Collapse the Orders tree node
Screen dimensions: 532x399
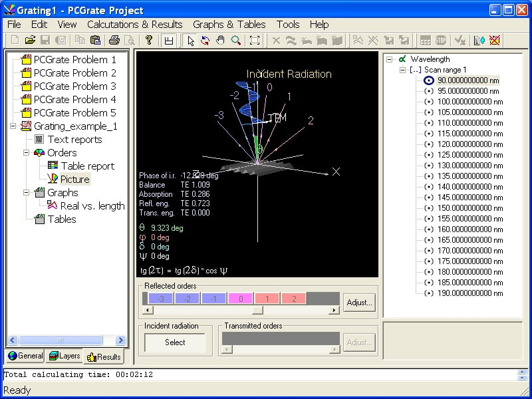tap(26, 153)
